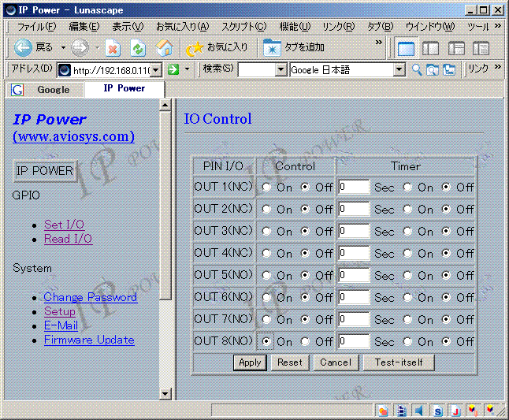Viewport: 509px width, 420px height.
Task: Click the Lunascape icon in address bar
Action: [x=65, y=70]
